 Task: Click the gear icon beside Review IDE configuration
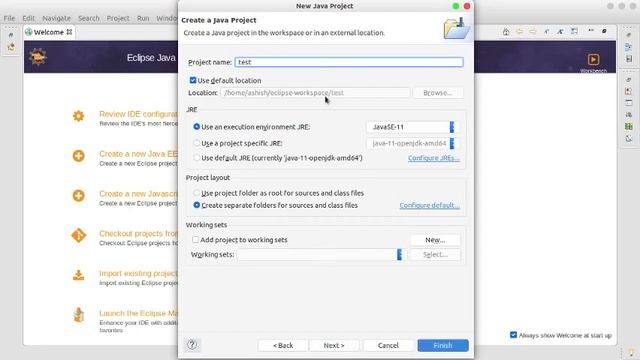78,116
